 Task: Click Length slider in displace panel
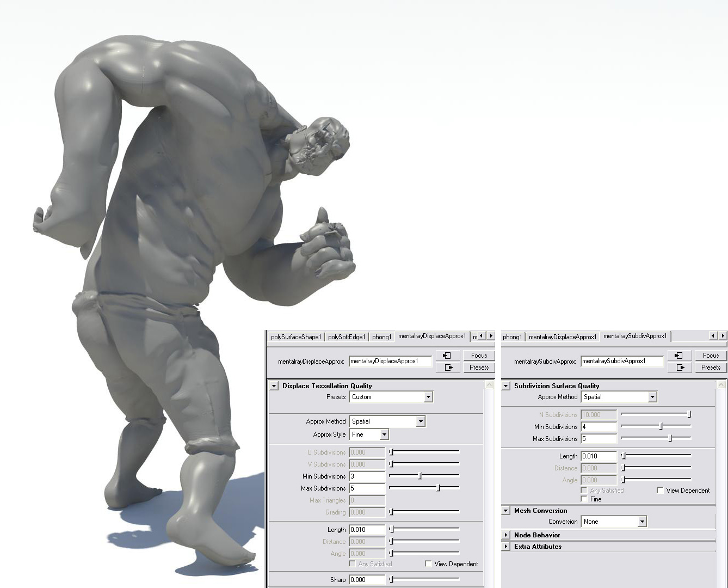424,530
